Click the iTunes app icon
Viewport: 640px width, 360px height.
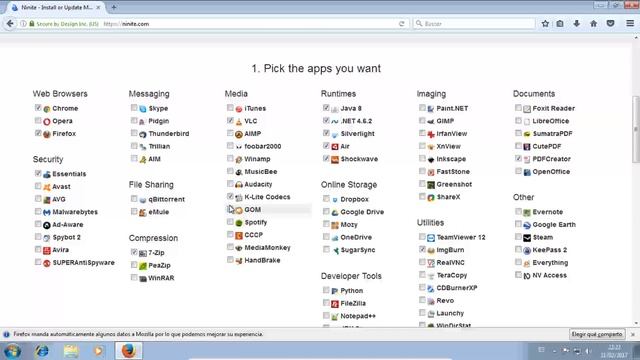pyautogui.click(x=239, y=109)
